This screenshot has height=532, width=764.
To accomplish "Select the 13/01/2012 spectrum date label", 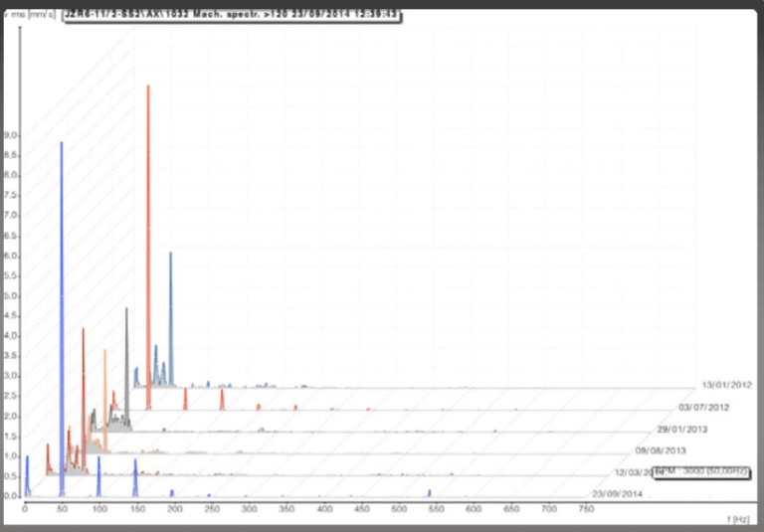I will click(x=726, y=385).
